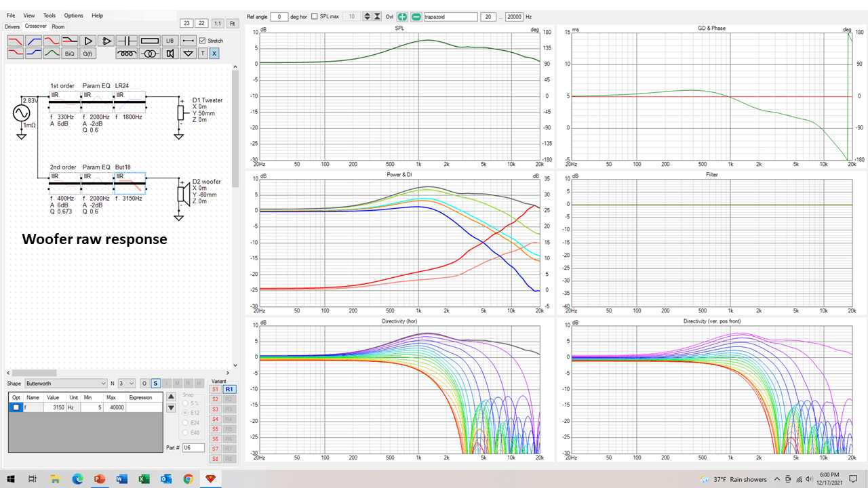868x488 pixels.
Task: Add overlay with green plus button
Action: 403,16
